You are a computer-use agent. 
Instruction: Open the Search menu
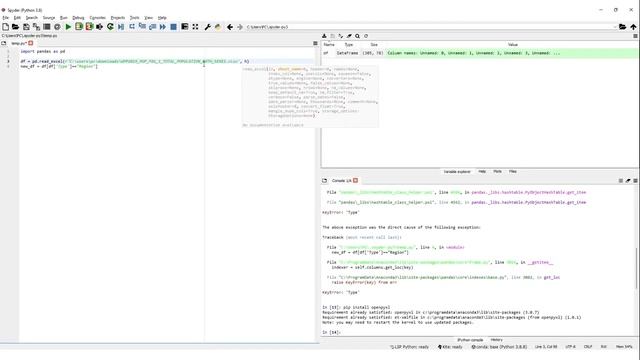click(x=31, y=18)
